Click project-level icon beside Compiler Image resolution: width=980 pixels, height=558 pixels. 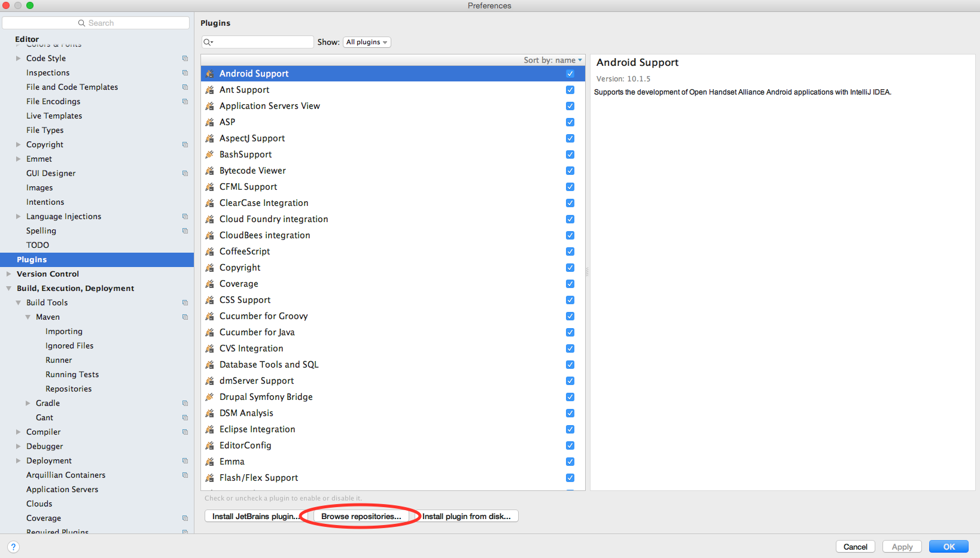point(185,432)
